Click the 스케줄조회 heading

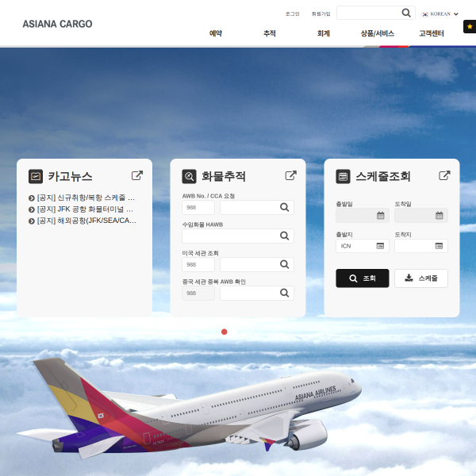tap(383, 176)
